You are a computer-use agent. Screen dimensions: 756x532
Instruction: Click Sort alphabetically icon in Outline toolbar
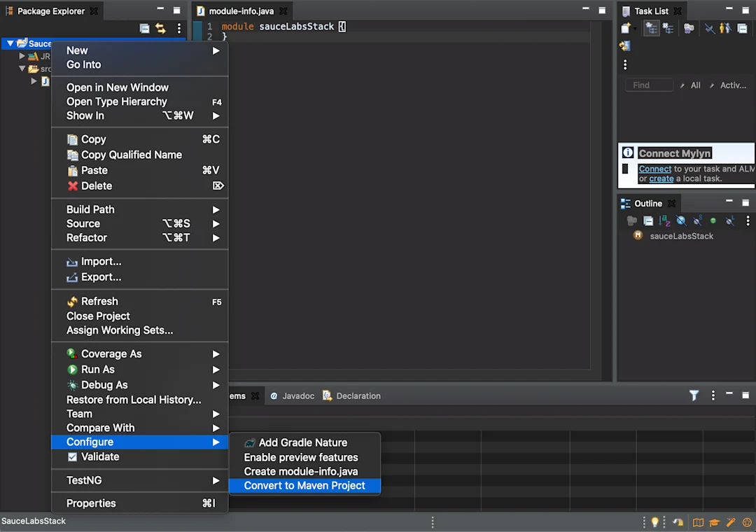[x=664, y=221]
